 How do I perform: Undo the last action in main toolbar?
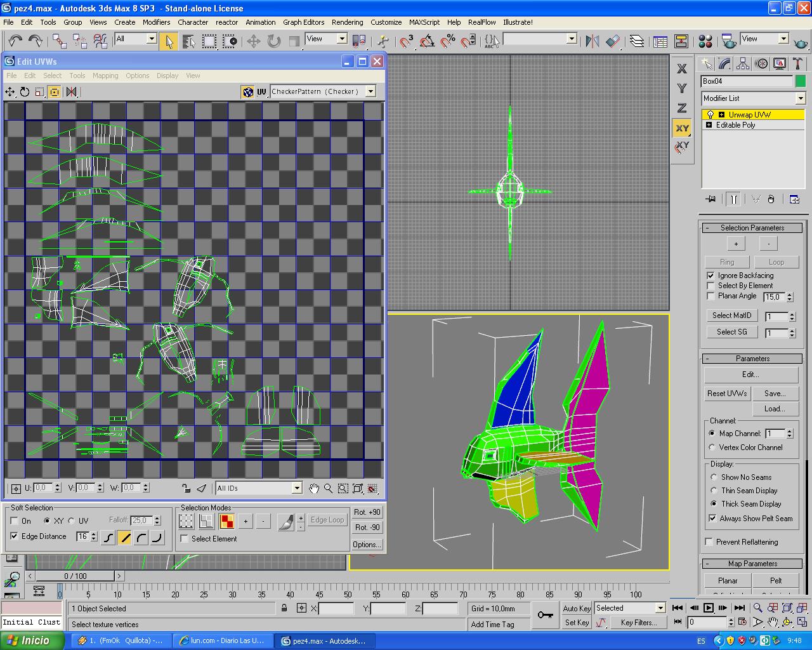coord(15,41)
